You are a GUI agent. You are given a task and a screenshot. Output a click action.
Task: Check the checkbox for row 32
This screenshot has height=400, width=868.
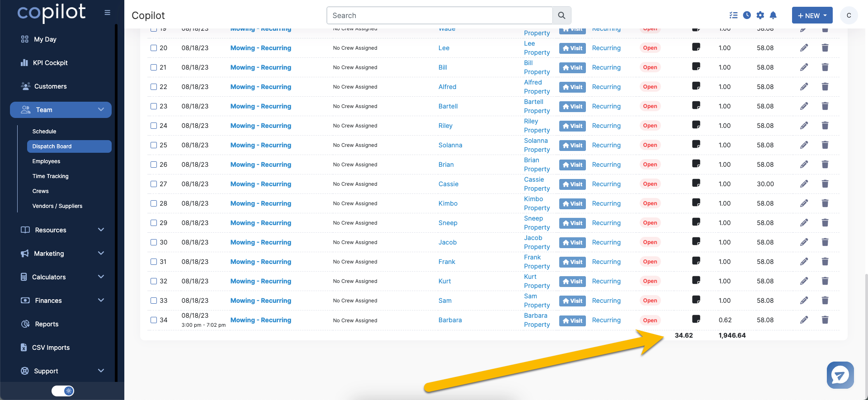coord(154,281)
